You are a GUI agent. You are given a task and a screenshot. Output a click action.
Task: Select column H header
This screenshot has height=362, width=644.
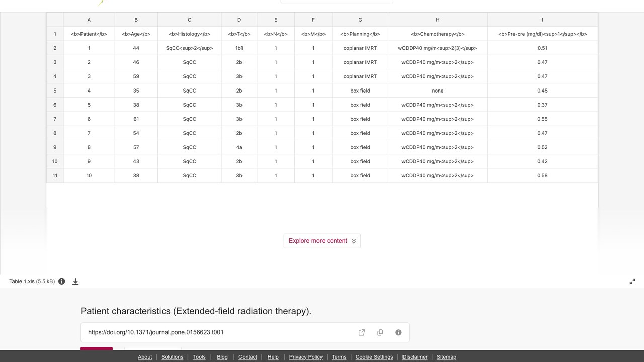coord(438,20)
